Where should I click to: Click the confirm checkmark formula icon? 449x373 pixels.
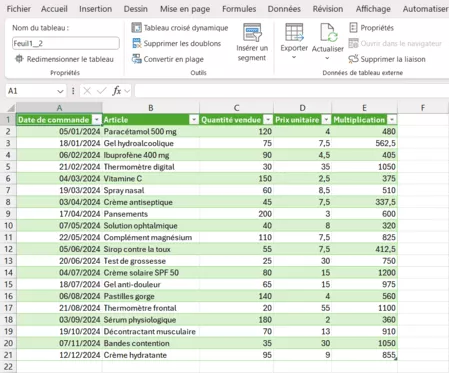click(101, 91)
